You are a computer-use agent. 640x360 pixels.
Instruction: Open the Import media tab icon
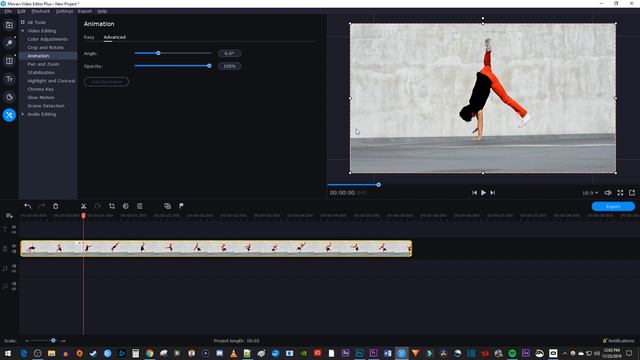coord(9,25)
